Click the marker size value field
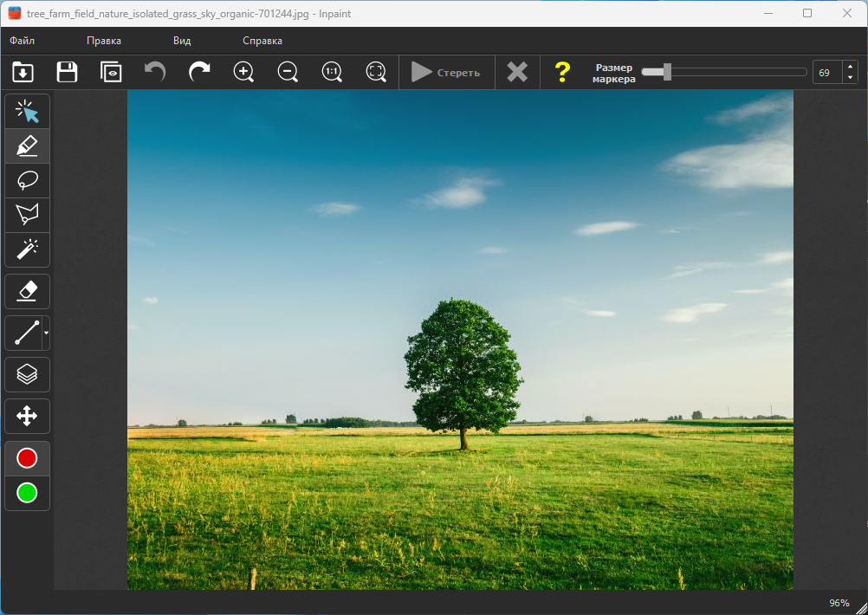The width and height of the screenshot is (868, 615). click(x=826, y=73)
